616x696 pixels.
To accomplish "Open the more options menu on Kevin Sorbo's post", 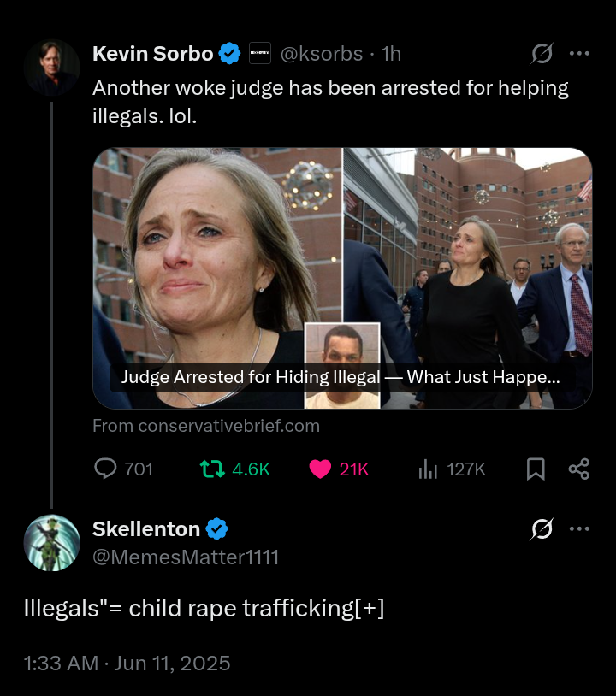I will point(579,54).
